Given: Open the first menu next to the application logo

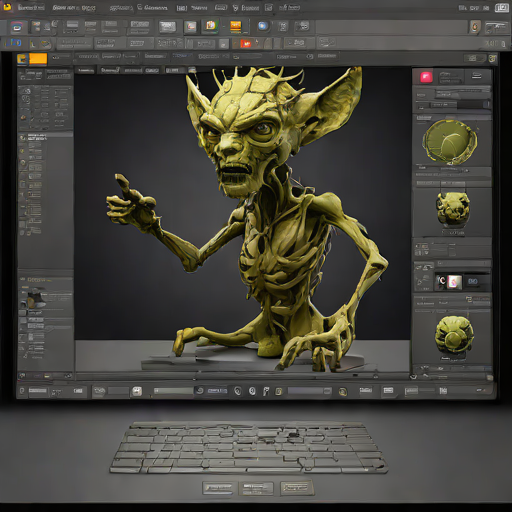Looking at the screenshot, I should coord(31,7).
